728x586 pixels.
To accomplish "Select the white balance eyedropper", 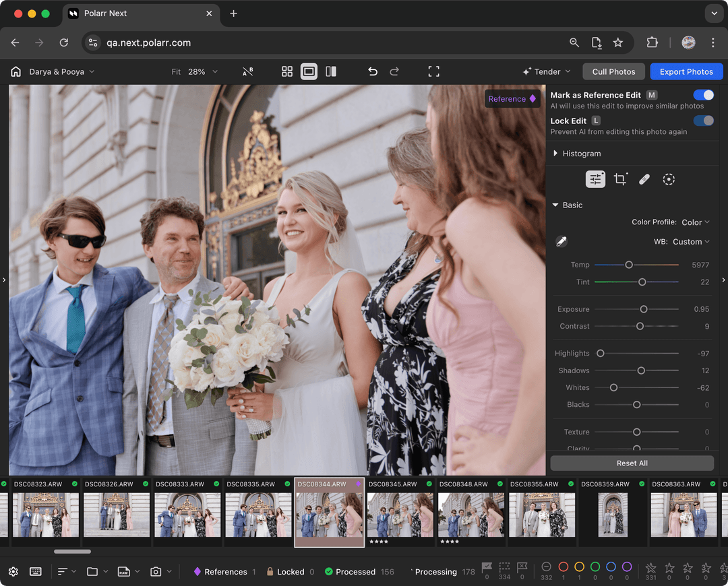I will [x=562, y=241].
